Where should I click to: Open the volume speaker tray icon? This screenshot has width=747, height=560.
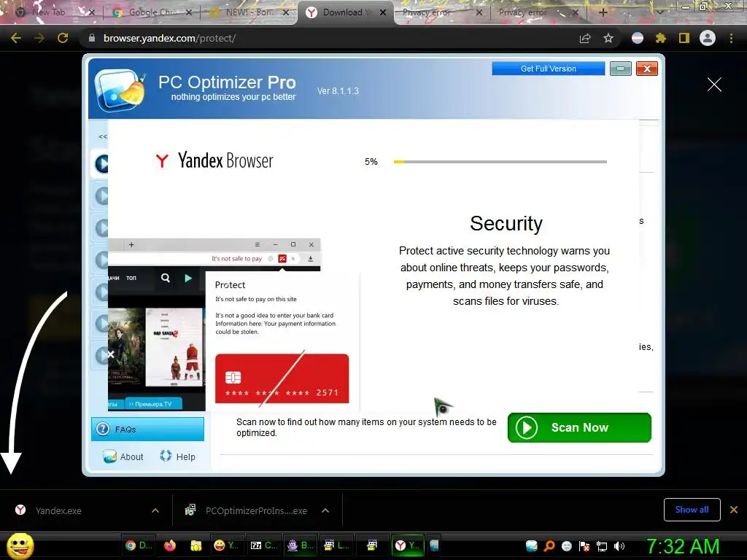click(x=619, y=546)
